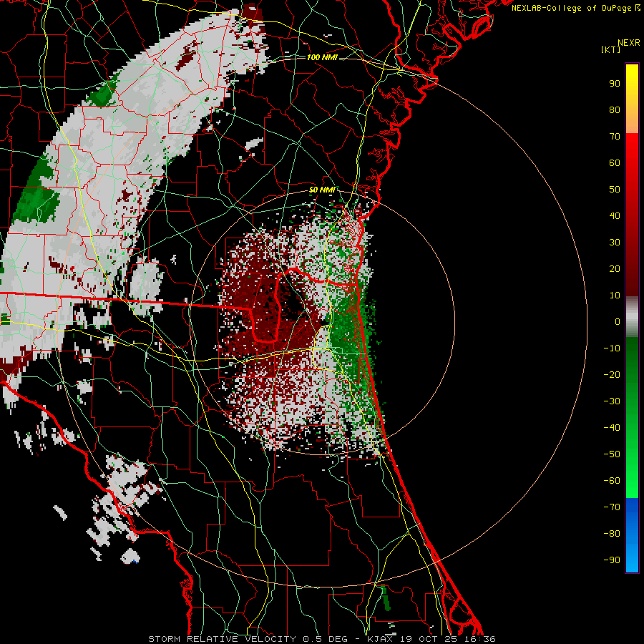Select the 0.5 DEG elevation text

pos(326,639)
